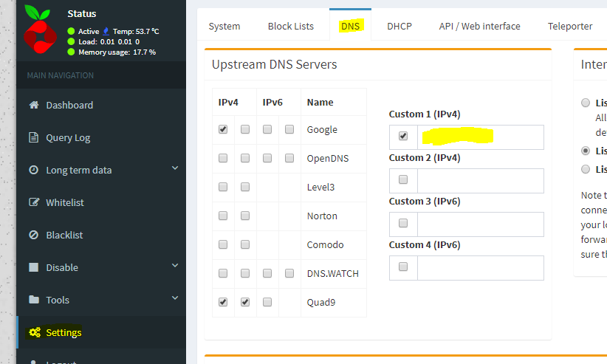Uncheck the Custom 1 (IPv4) checkbox
The height and width of the screenshot is (364, 607).
tap(403, 136)
